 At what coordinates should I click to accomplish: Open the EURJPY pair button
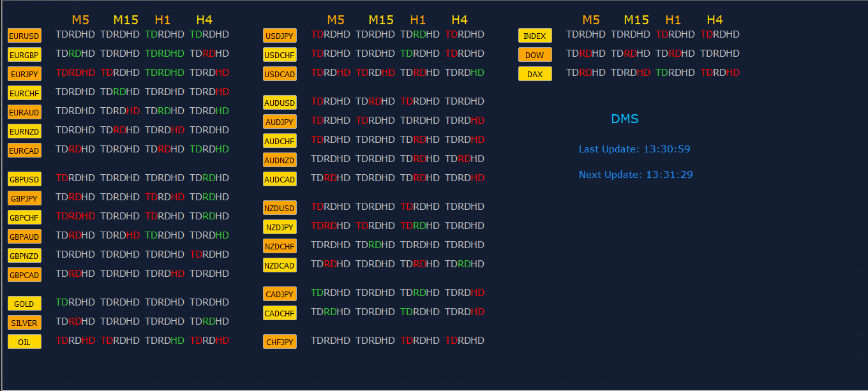tap(24, 74)
